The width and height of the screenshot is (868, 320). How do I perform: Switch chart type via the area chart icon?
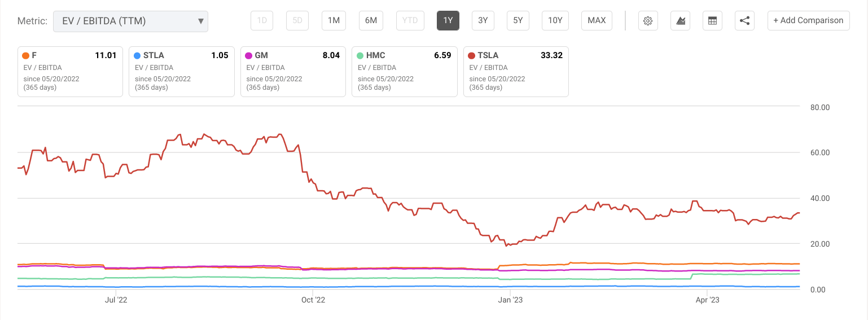click(681, 21)
